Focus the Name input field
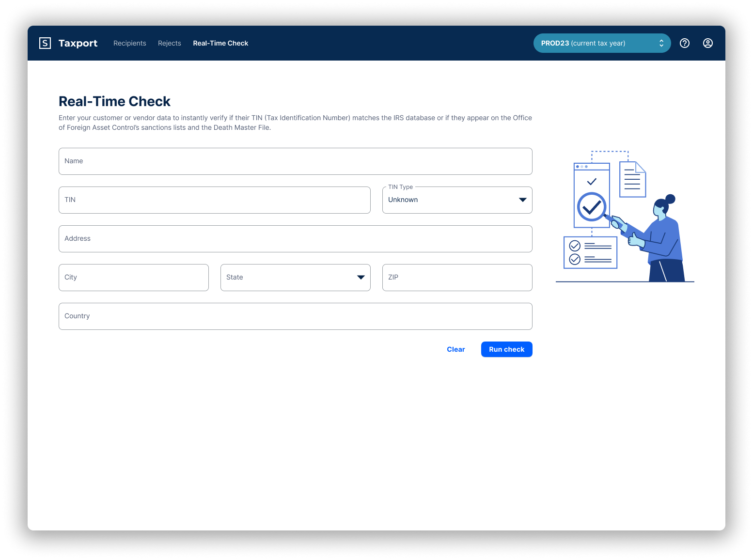Image resolution: width=753 pixels, height=560 pixels. [296, 161]
